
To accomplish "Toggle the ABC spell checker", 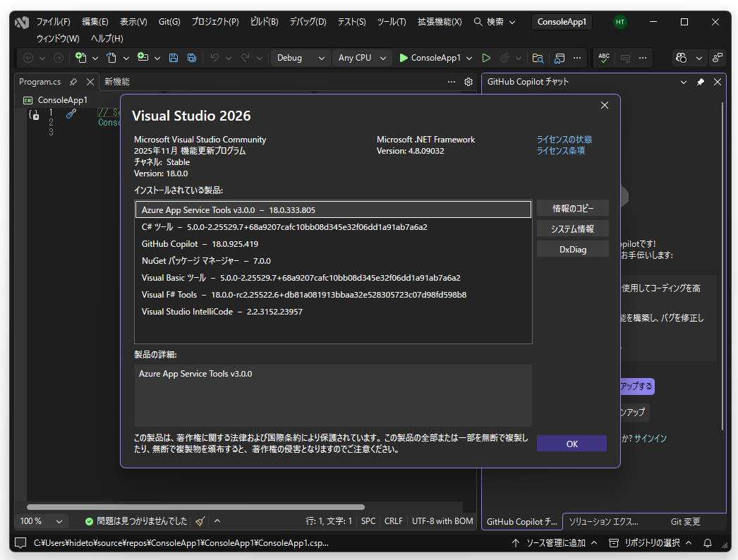I will (x=603, y=58).
